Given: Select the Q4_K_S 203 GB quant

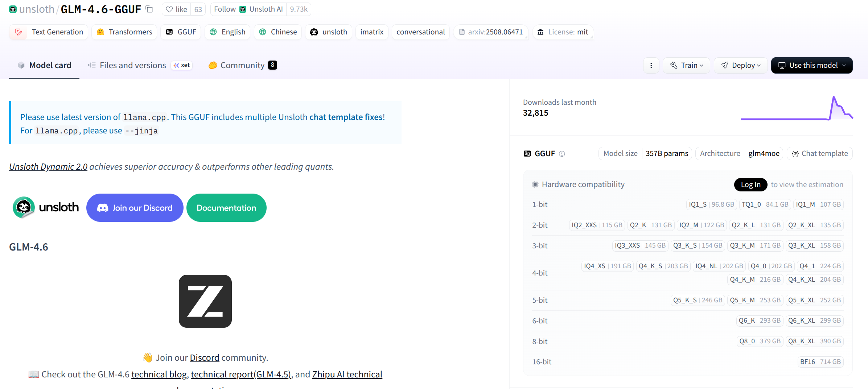Looking at the screenshot, I should (663, 266).
